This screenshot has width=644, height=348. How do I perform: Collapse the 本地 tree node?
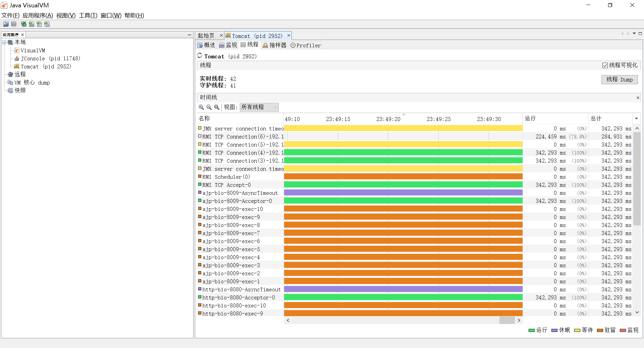tap(4, 42)
